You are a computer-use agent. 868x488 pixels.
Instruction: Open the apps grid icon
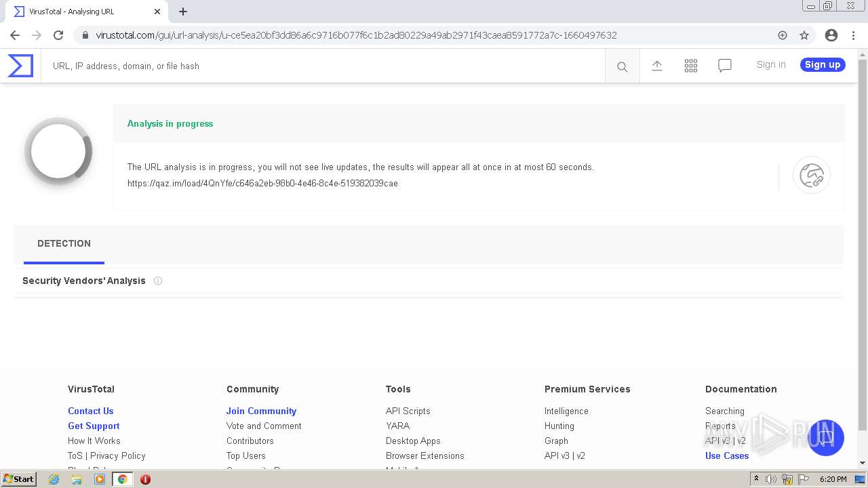pos(691,66)
